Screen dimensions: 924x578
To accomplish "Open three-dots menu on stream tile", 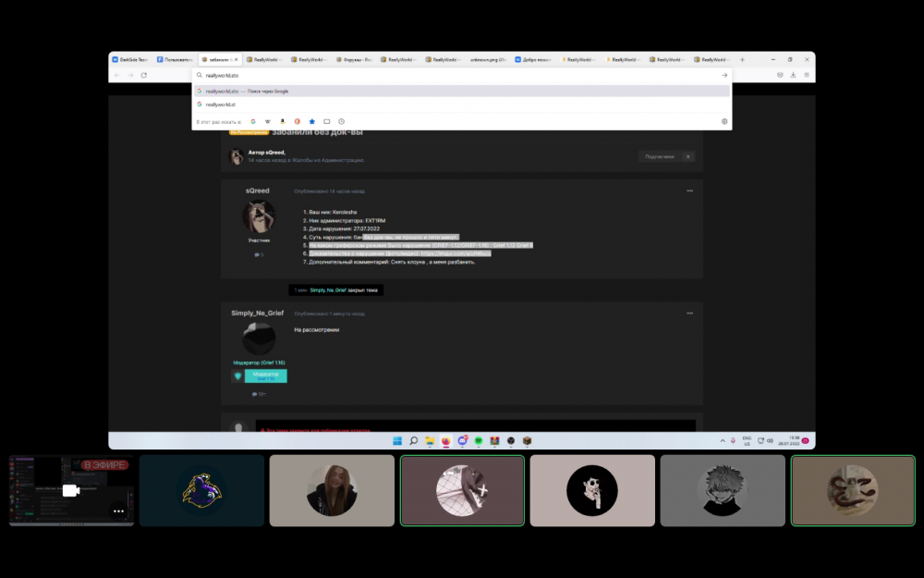I will [118, 511].
